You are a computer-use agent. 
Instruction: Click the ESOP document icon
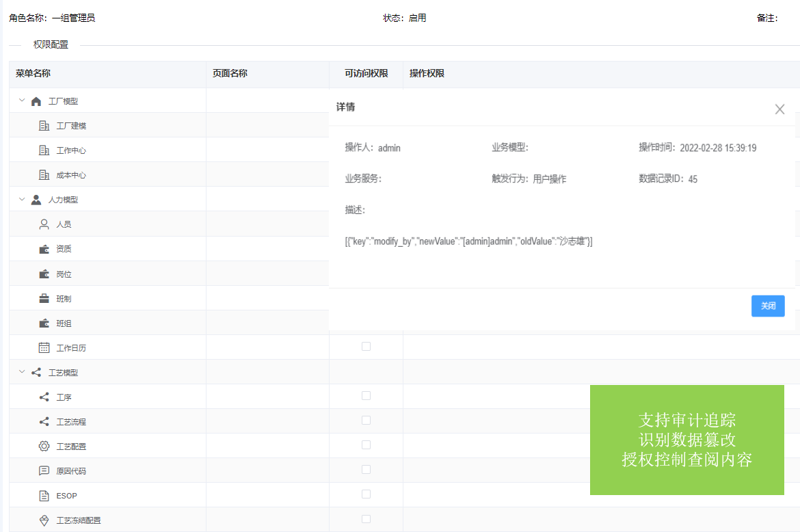coord(44,496)
